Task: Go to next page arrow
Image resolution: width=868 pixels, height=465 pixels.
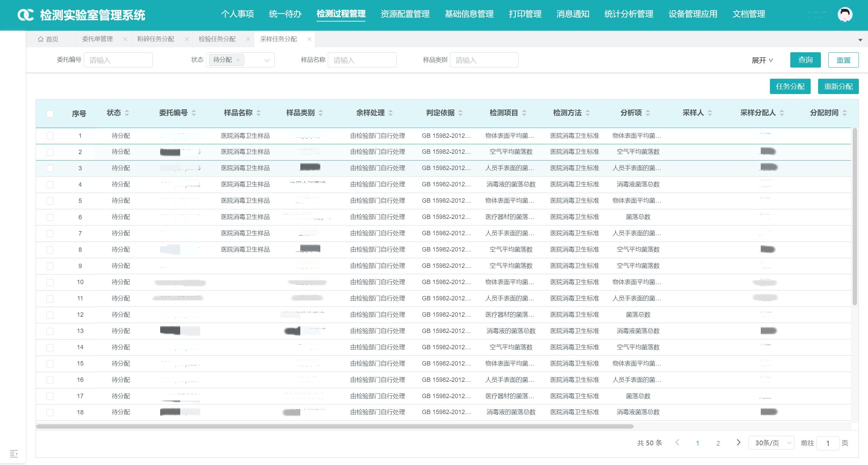Action: [738, 442]
